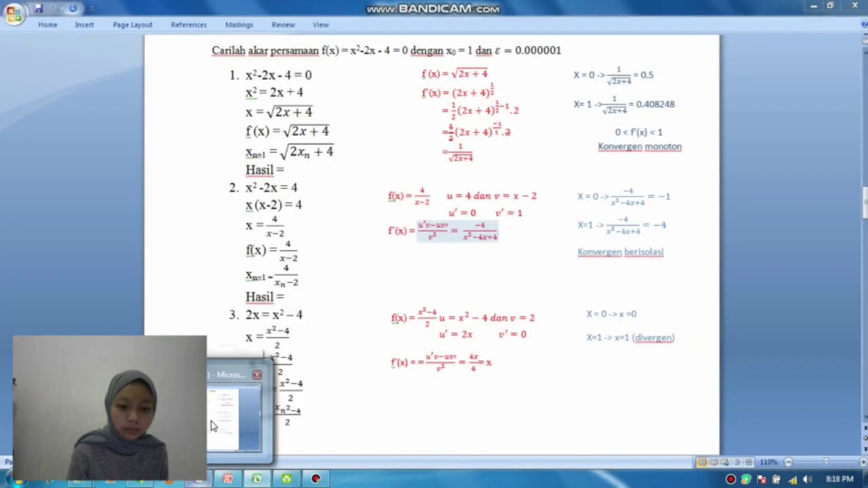Click the PDF reader taskbar icon

coord(227,479)
